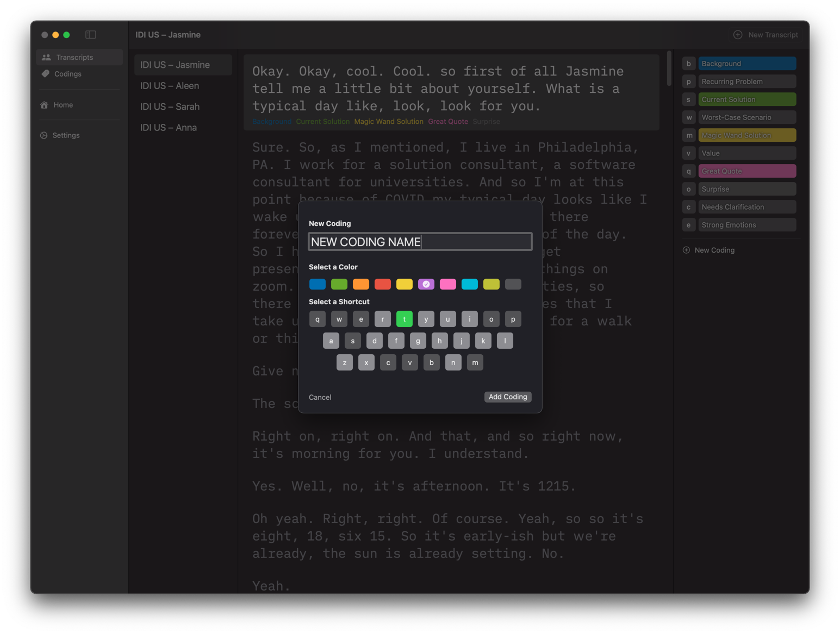840x634 pixels.
Task: Click the New Coding plus icon
Action: pos(686,250)
